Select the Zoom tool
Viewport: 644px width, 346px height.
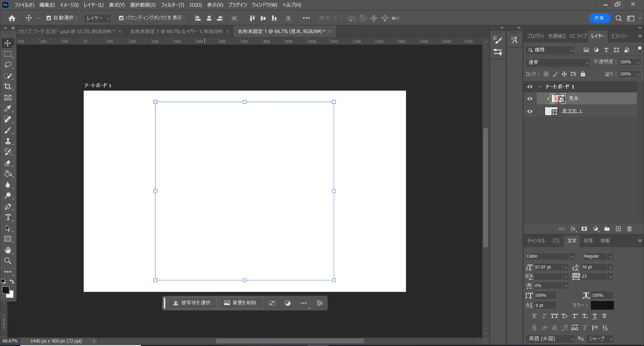pos(8,261)
